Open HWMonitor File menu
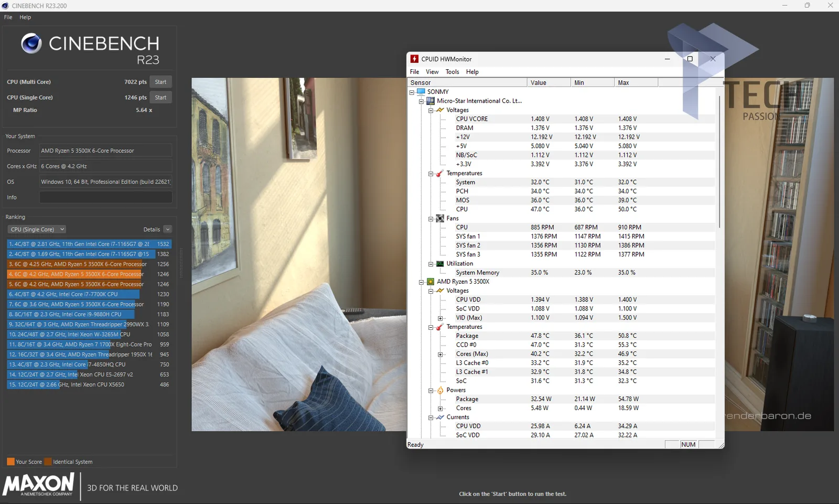Image resolution: width=839 pixels, height=504 pixels. (414, 72)
